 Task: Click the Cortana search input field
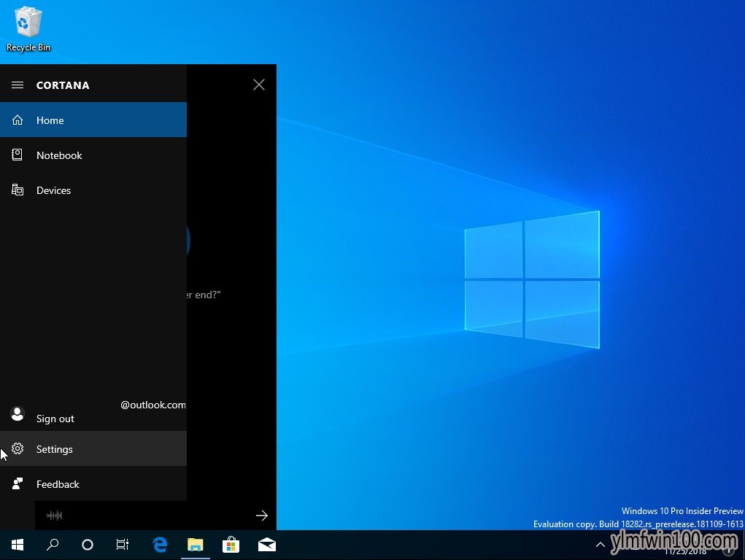pyautogui.click(x=157, y=516)
